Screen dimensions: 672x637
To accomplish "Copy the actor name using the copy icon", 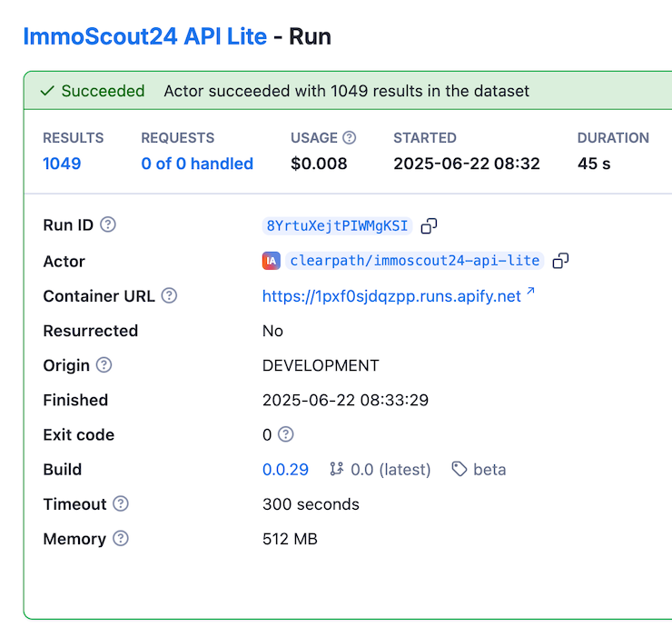I will pos(560,261).
